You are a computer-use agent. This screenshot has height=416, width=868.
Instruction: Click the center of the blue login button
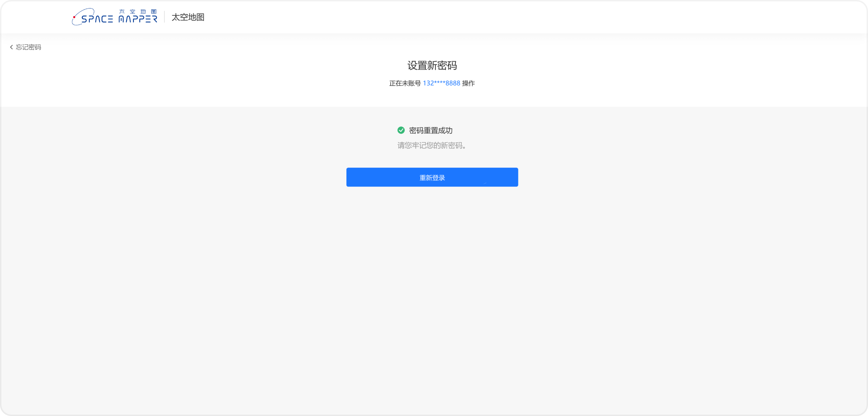tap(432, 177)
